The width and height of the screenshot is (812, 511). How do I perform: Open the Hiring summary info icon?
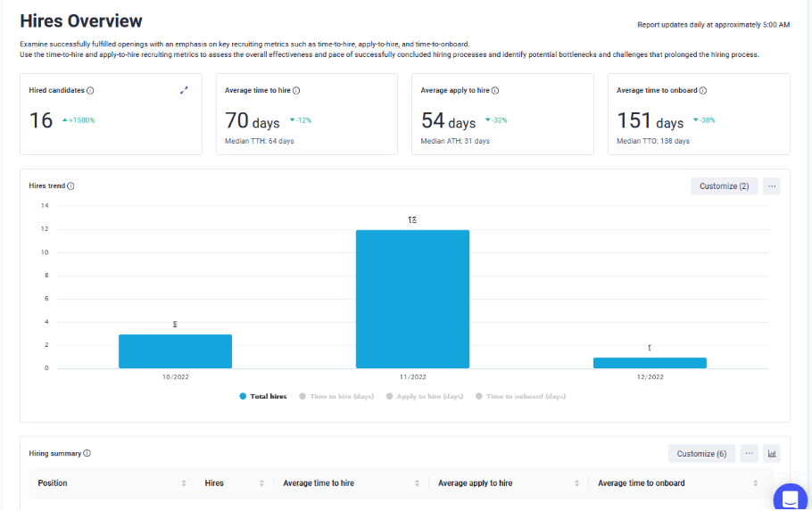pyautogui.click(x=87, y=454)
